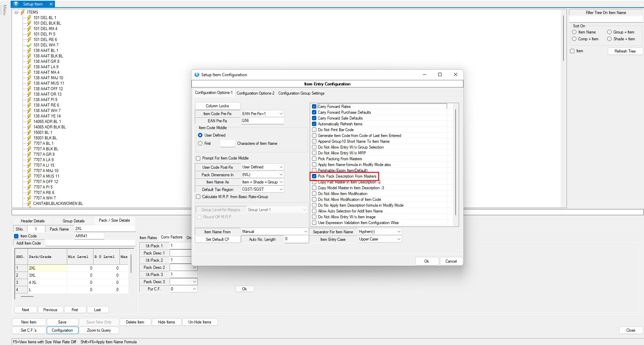Click the ITEMS root lightning icon
644x345 pixels.
tap(23, 12)
